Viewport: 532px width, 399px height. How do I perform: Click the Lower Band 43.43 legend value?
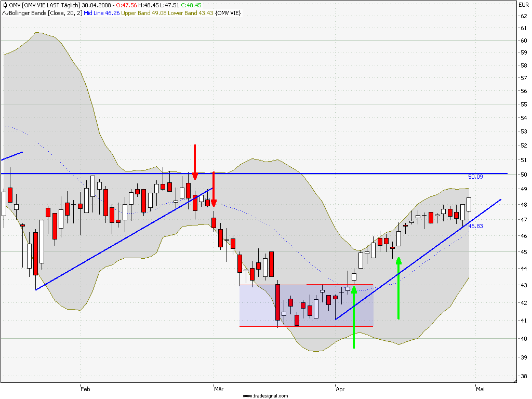point(191,13)
